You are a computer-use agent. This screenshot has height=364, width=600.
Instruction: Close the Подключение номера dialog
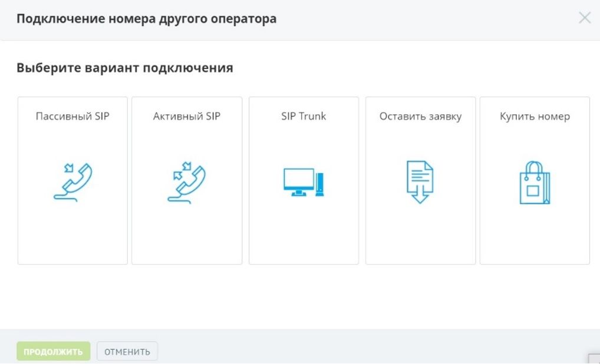[585, 18]
